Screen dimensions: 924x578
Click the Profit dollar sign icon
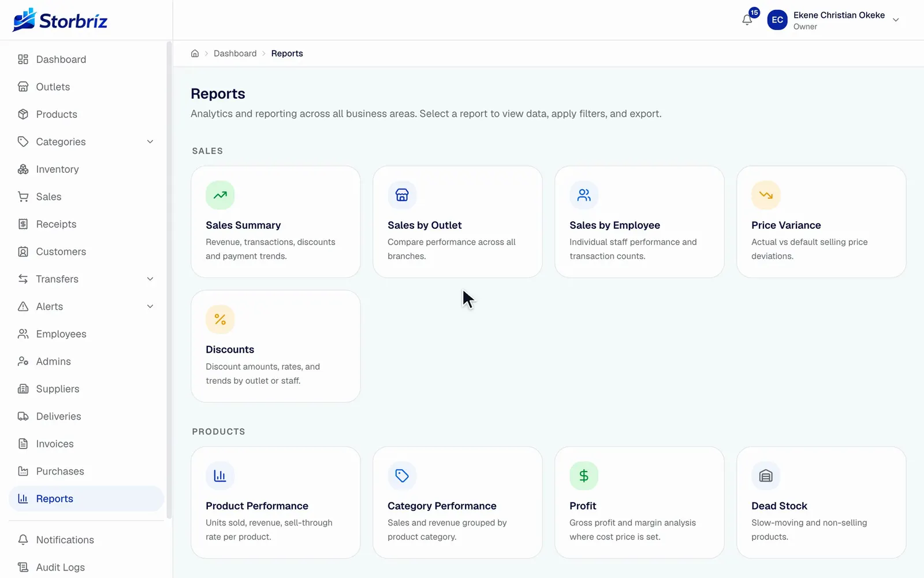584,476
